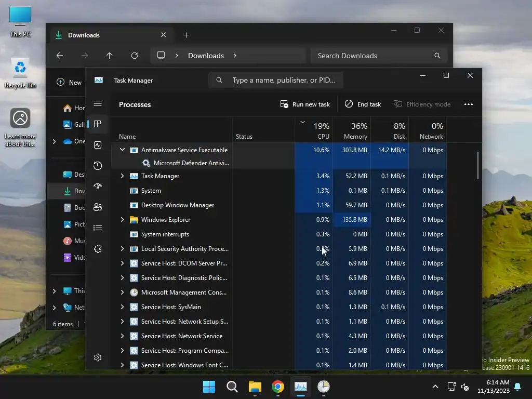Open File Explorer from the taskbar

pos(255,387)
